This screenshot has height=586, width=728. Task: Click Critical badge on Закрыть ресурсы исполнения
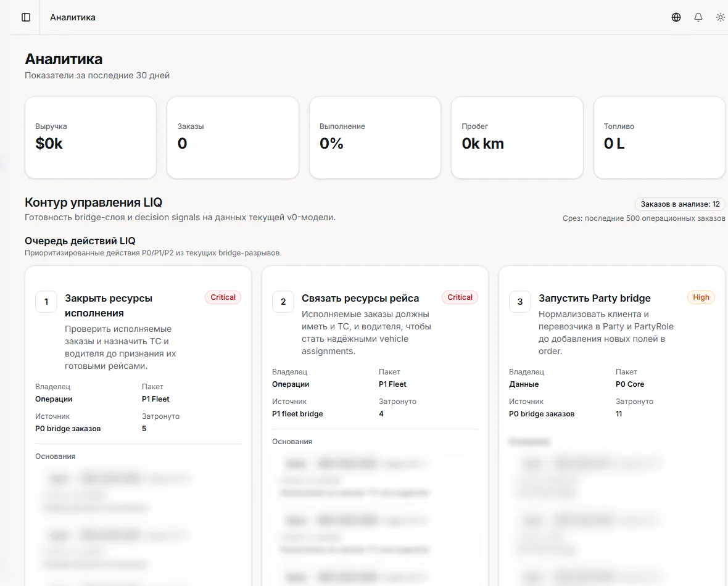click(223, 297)
